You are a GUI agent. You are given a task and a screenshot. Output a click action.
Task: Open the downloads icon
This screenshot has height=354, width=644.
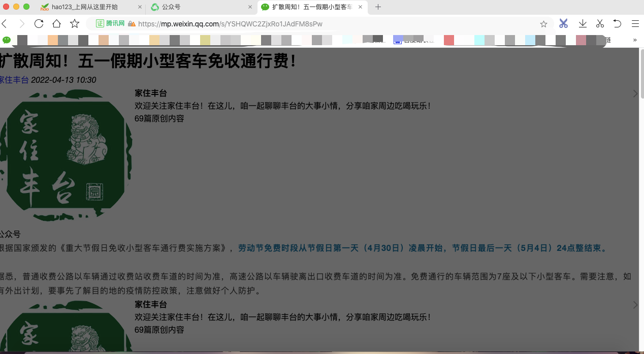click(x=583, y=23)
